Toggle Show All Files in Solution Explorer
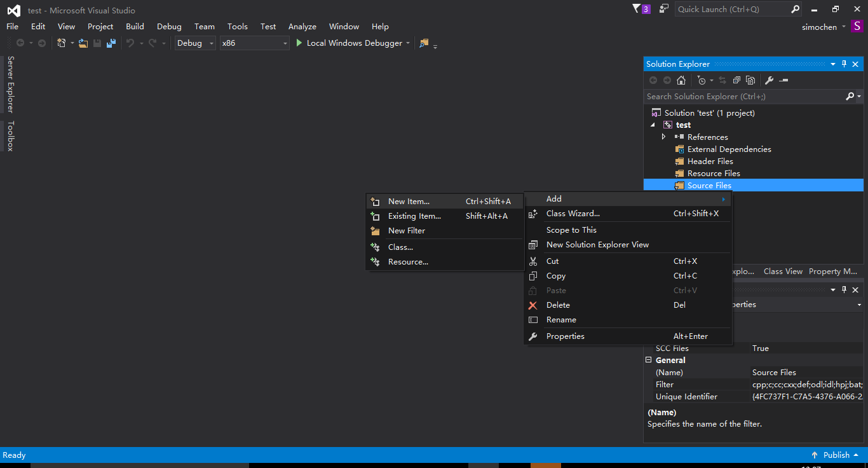 [x=750, y=80]
